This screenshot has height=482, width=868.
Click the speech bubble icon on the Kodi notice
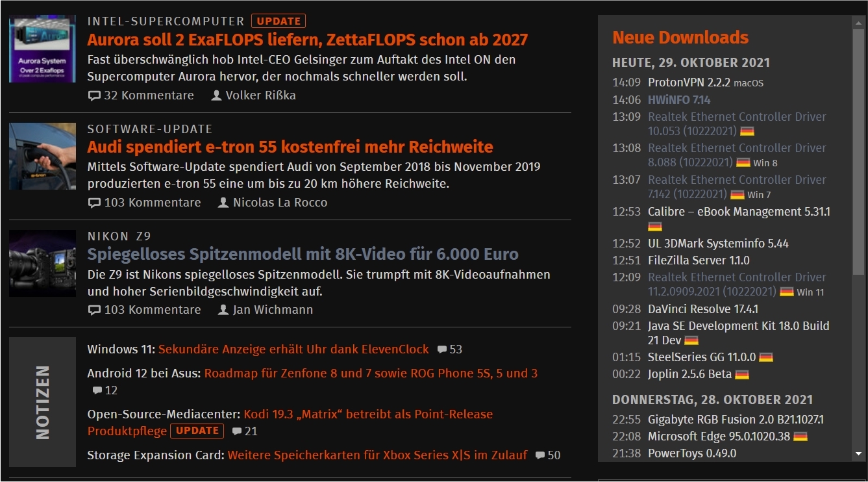[236, 431]
